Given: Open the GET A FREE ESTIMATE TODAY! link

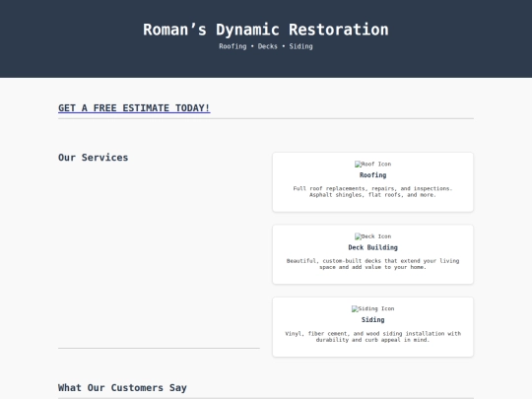Looking at the screenshot, I should pyautogui.click(x=134, y=108).
